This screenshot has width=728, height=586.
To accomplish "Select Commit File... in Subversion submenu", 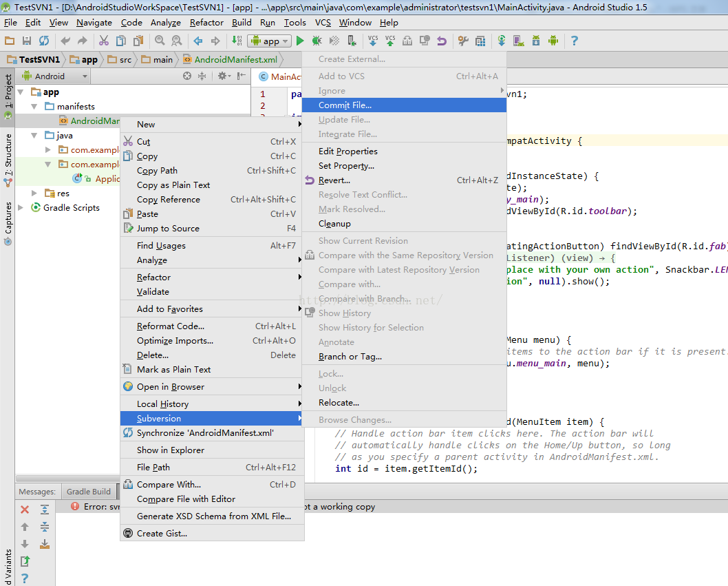I will pos(404,105).
